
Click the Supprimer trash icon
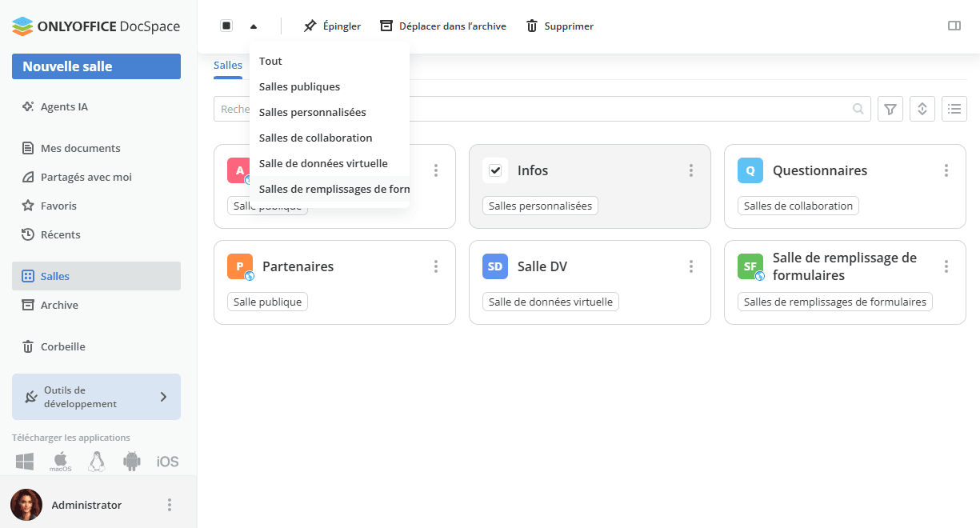tap(532, 26)
